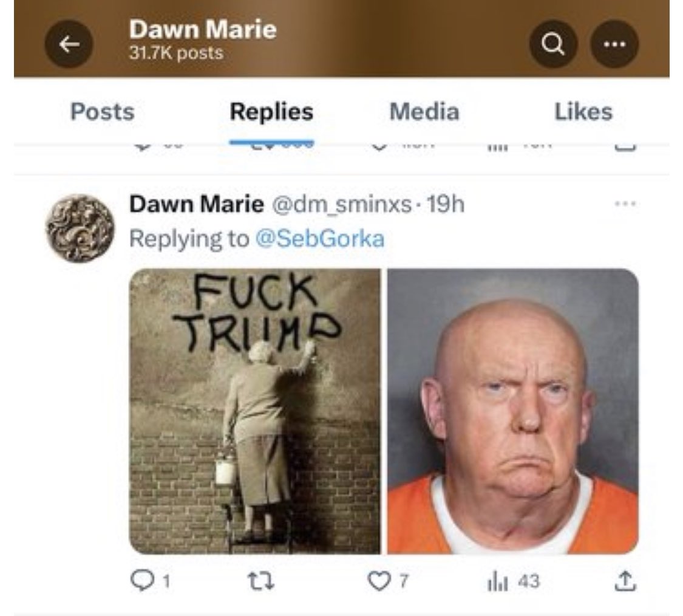The image size is (683, 616).
Task: Repost the Dawn Marie reply
Action: (x=260, y=581)
